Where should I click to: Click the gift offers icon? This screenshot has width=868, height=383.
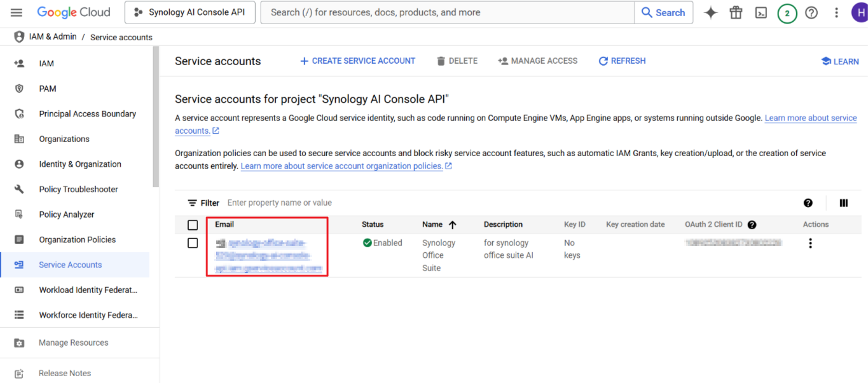click(x=736, y=12)
